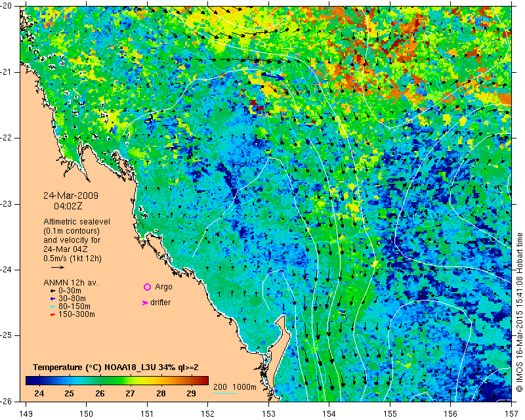Click latitude axis label '-22'
525x420 pixels.
click(7, 138)
